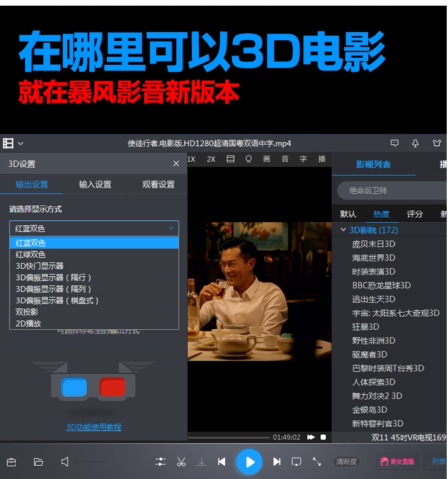Screen dimensions: 448x479
Task: Toggle fullscreen with the expand arrows icon
Action: [x=316, y=462]
